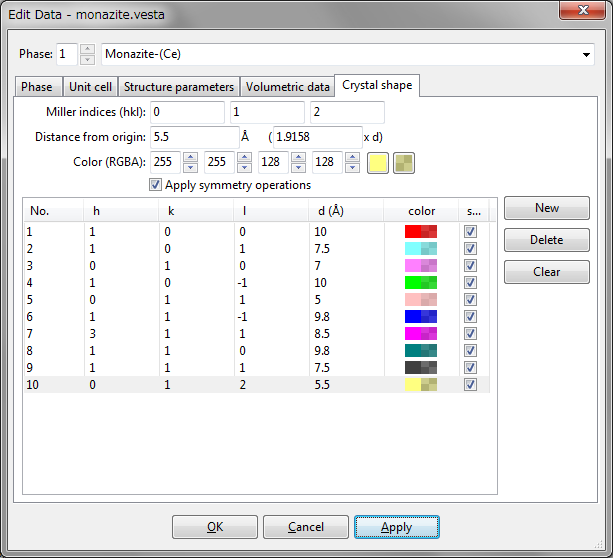Uncheck symmetry checkbox for row 1

pos(471,231)
